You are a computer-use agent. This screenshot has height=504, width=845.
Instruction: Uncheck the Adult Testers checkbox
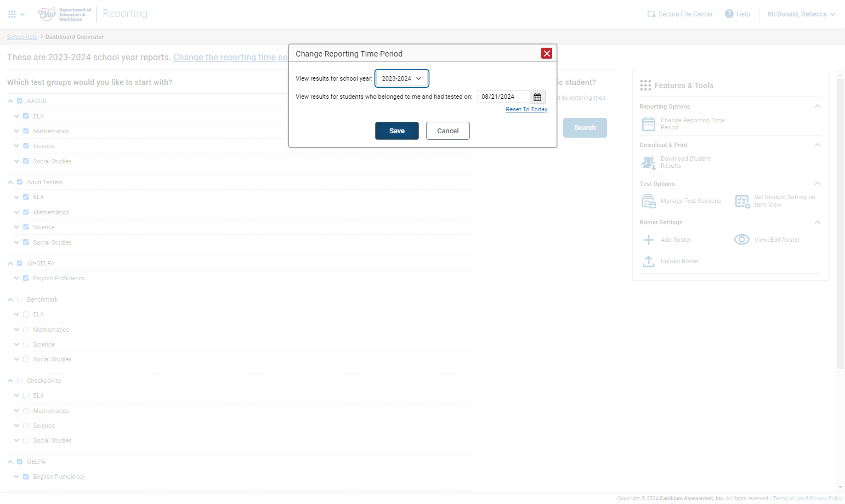click(x=20, y=182)
